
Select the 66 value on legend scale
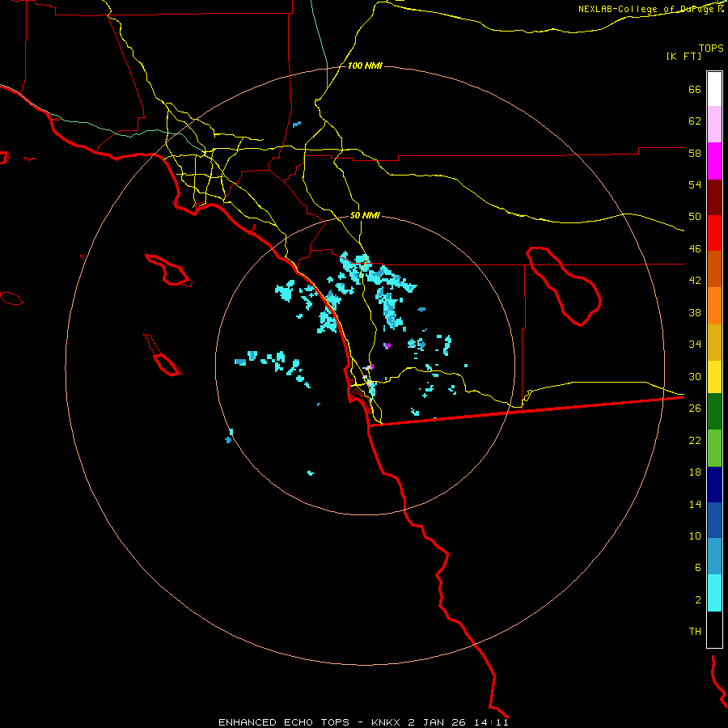(695, 89)
